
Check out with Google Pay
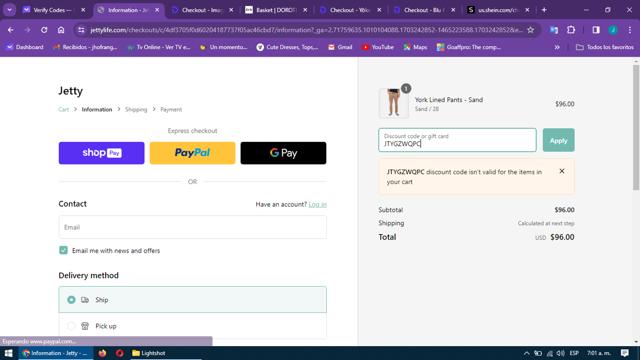click(x=283, y=153)
